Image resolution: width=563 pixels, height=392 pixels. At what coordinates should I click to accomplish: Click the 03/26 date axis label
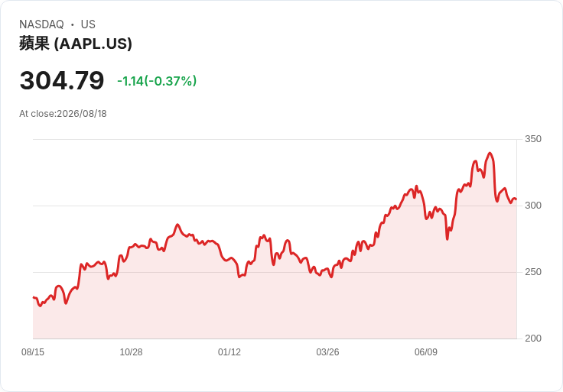point(327,352)
